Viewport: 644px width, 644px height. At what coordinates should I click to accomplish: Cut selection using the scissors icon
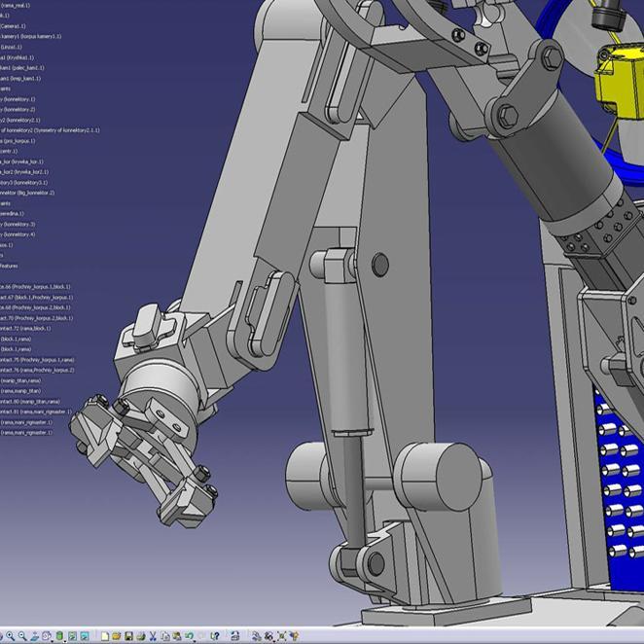pyautogui.click(x=153, y=636)
